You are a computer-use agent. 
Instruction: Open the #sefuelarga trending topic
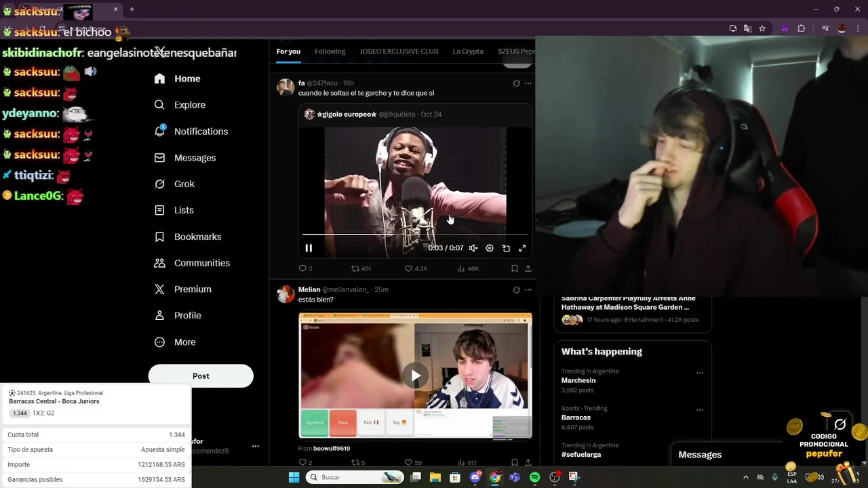pos(581,455)
